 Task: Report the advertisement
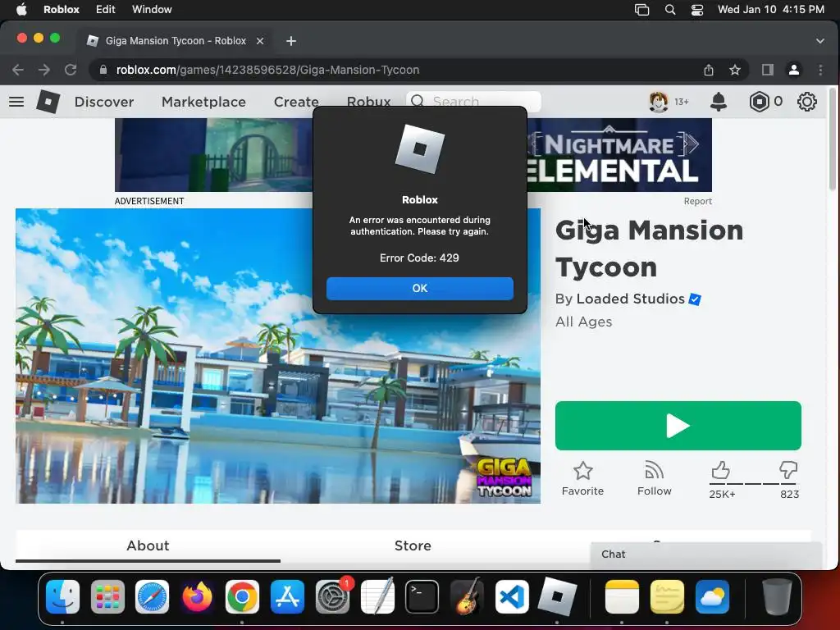697,201
